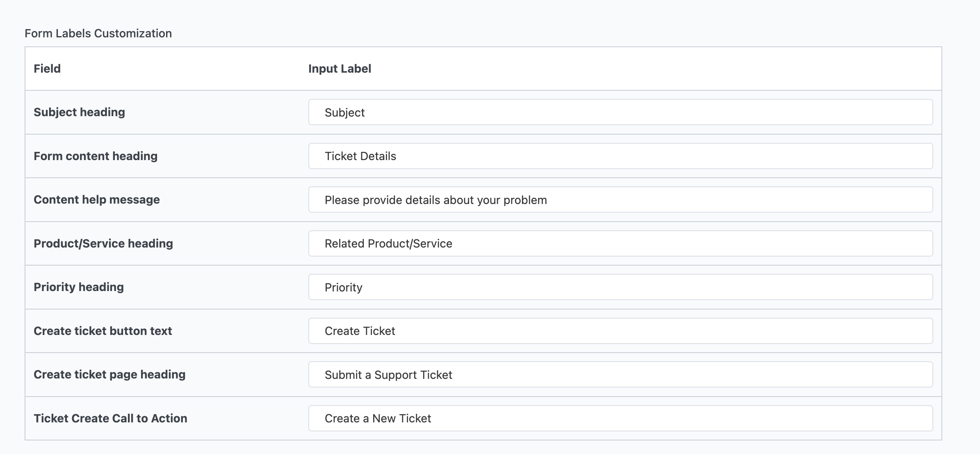The image size is (980, 454).
Task: Click the Content help message label
Action: [97, 199]
